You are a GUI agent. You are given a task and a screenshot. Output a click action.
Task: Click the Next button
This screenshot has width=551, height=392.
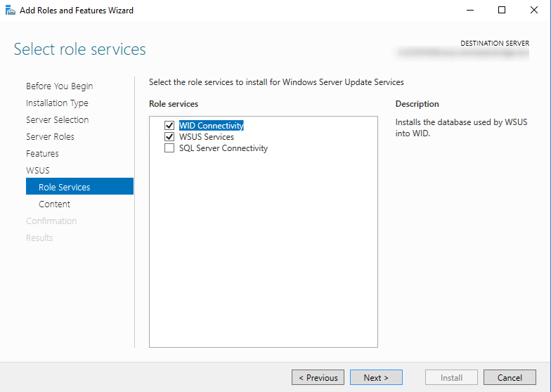376,378
